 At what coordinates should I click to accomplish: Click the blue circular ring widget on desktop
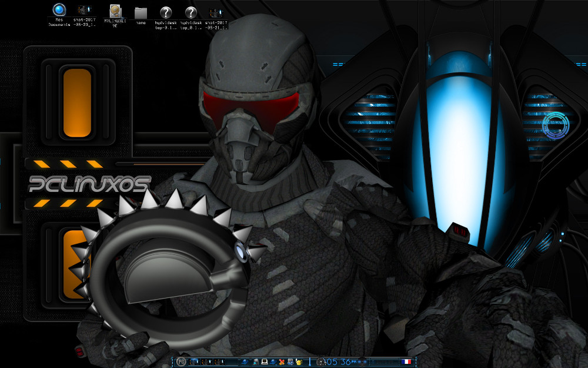[556, 125]
